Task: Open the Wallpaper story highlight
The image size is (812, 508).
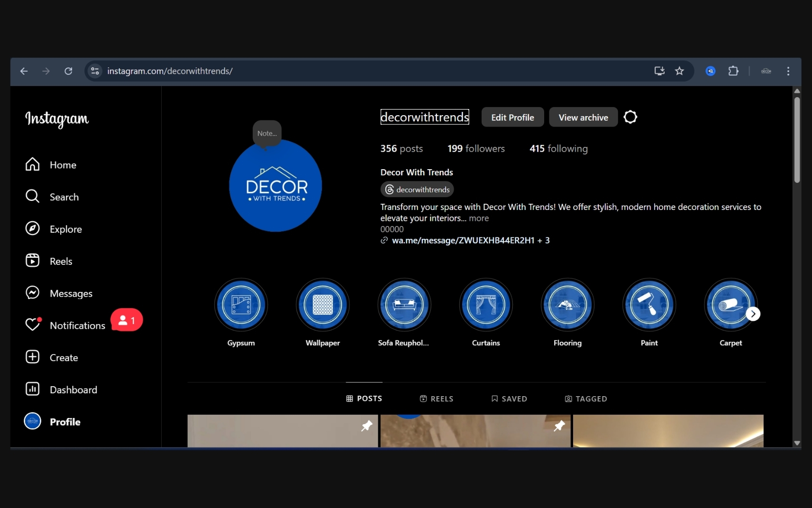Action: (323, 305)
